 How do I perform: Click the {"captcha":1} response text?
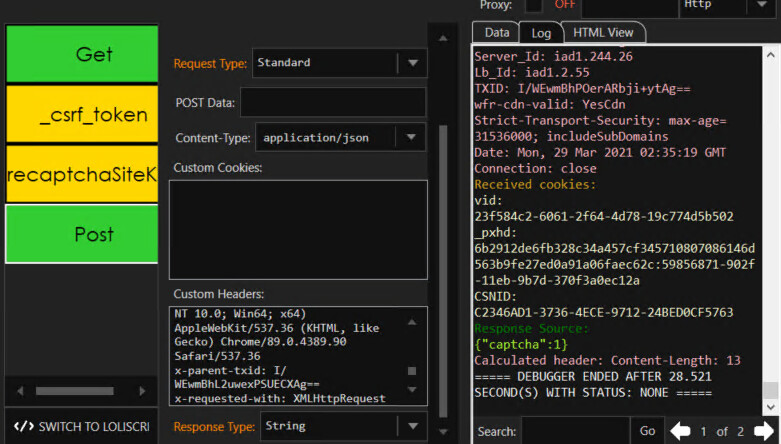[x=521, y=344]
